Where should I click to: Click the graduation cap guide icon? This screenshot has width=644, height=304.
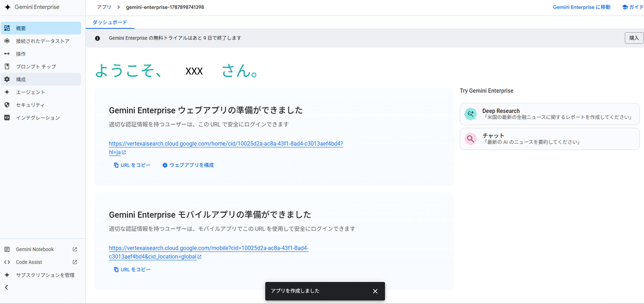click(x=625, y=7)
